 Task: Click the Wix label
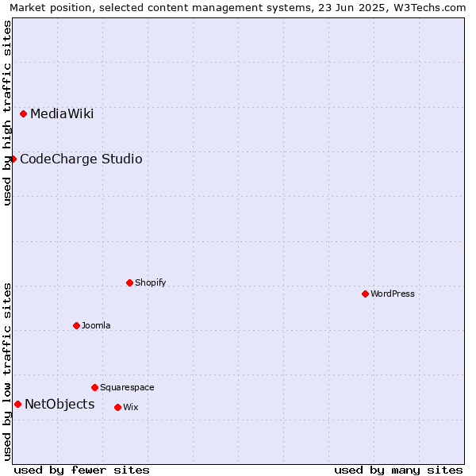(131, 407)
